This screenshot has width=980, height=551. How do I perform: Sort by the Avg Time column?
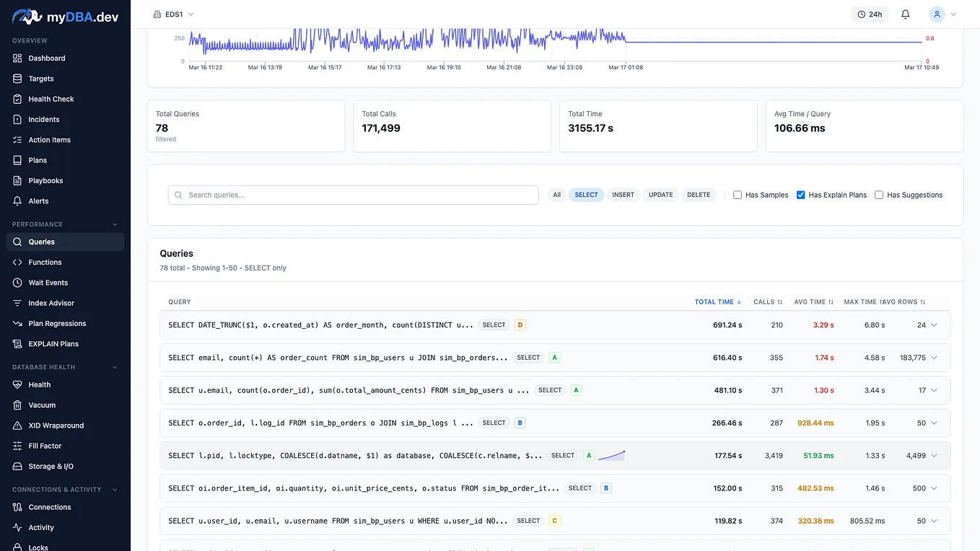814,302
